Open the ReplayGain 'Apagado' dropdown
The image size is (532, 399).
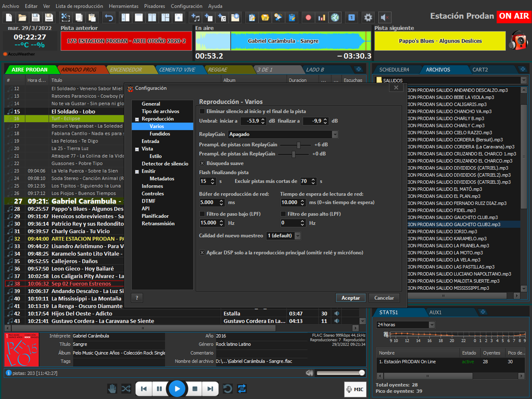pos(283,134)
